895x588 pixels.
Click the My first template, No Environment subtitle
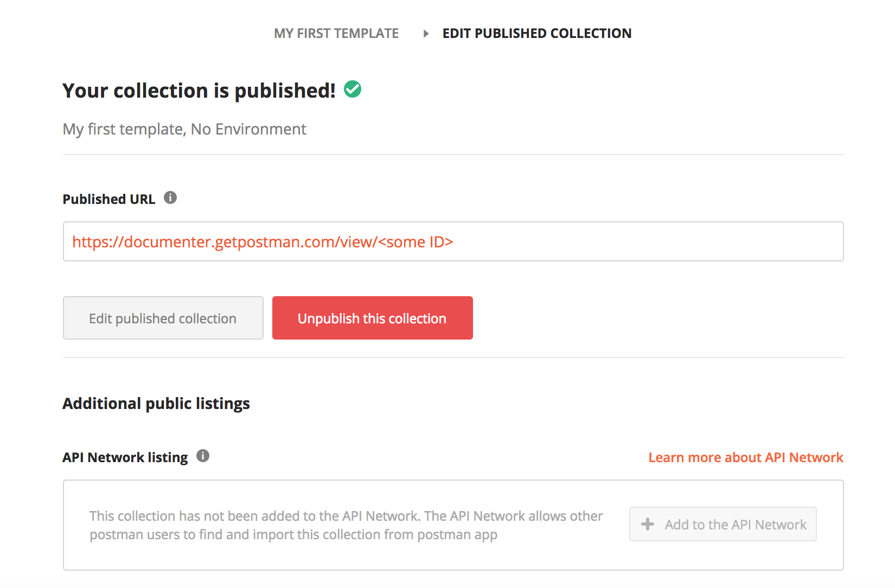184,129
